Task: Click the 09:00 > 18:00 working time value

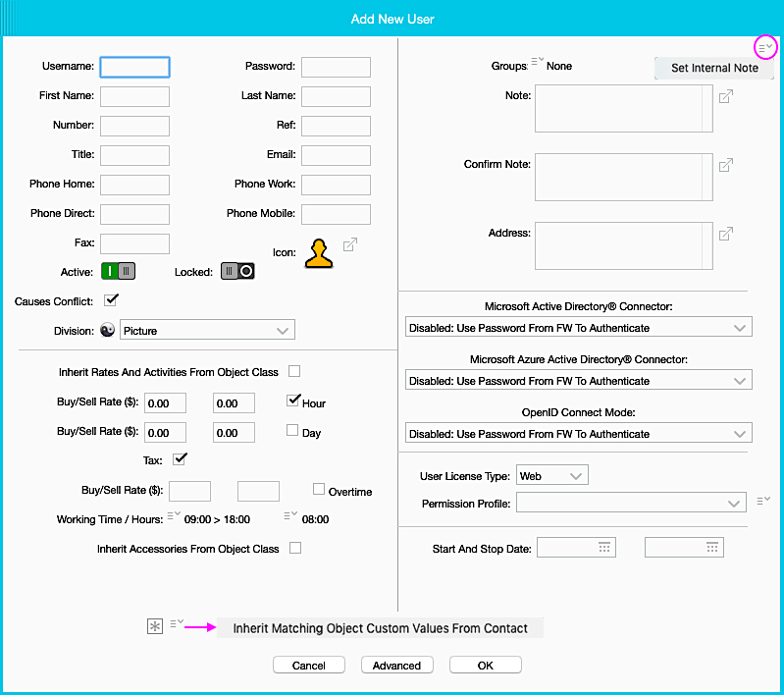Action: tap(217, 519)
